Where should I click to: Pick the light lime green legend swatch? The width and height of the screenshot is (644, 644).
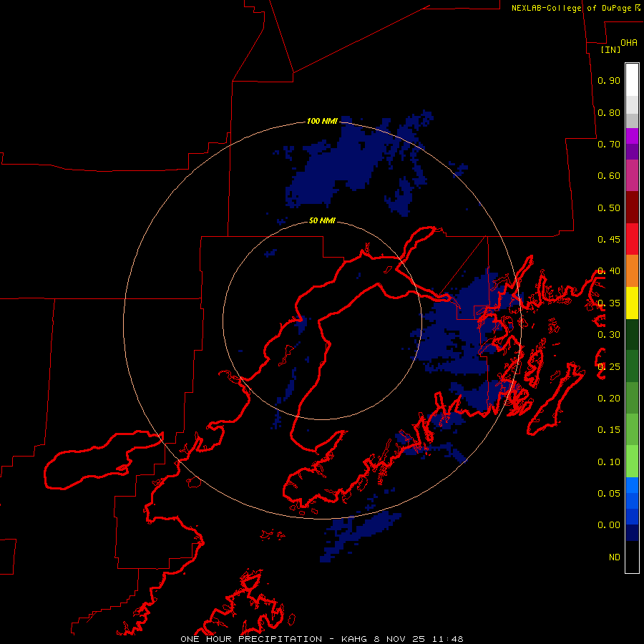pyautogui.click(x=632, y=462)
